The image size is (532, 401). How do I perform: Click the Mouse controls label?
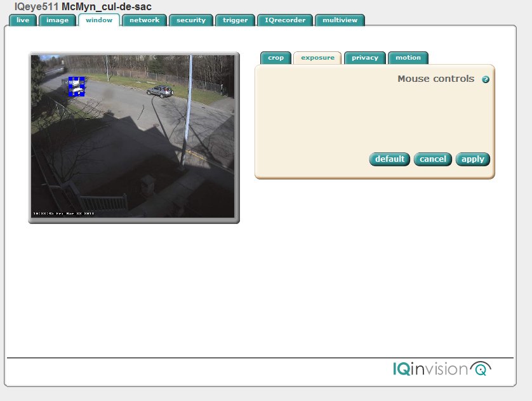click(x=436, y=79)
